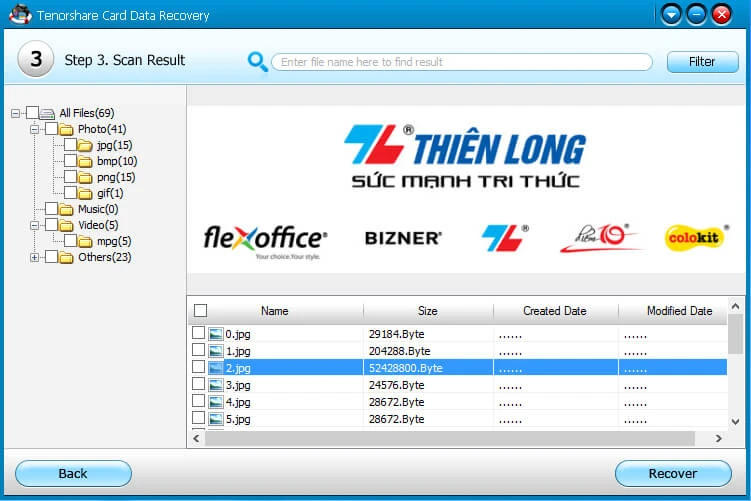The height and width of the screenshot is (501, 751).
Task: Minimize the Card Data Recovery window
Action: pyautogui.click(x=696, y=15)
